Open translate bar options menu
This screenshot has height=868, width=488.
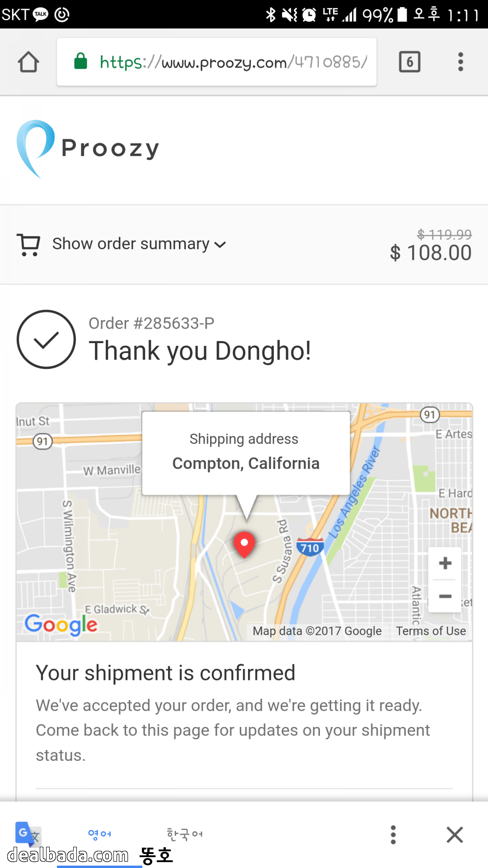(393, 835)
